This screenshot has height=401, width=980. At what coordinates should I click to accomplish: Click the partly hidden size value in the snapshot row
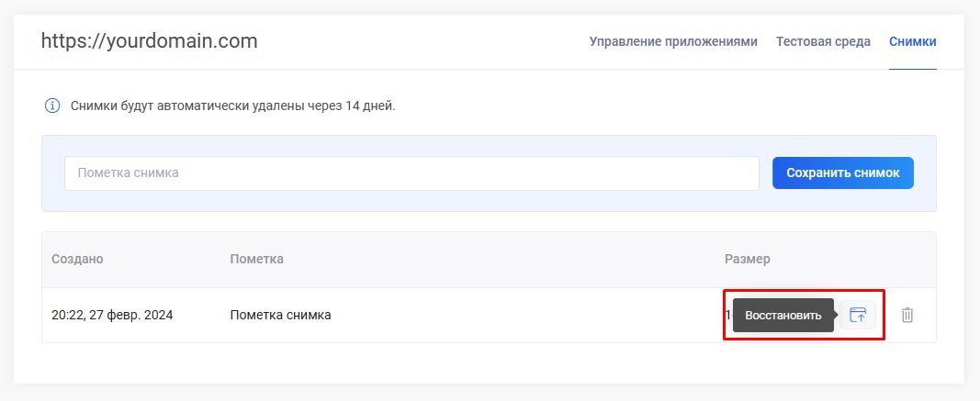pyautogui.click(x=728, y=315)
